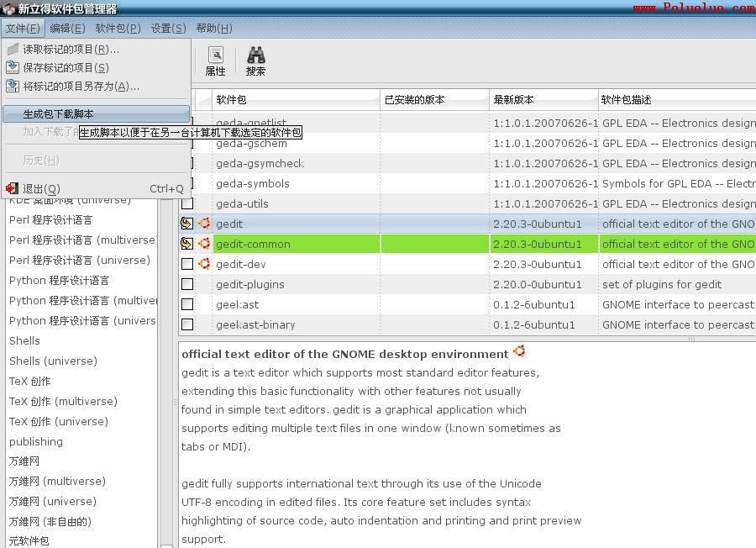Click version 2.20.0-0ubuntu1 of gedit-plugins
This screenshot has width=756, height=548.
coord(537,285)
